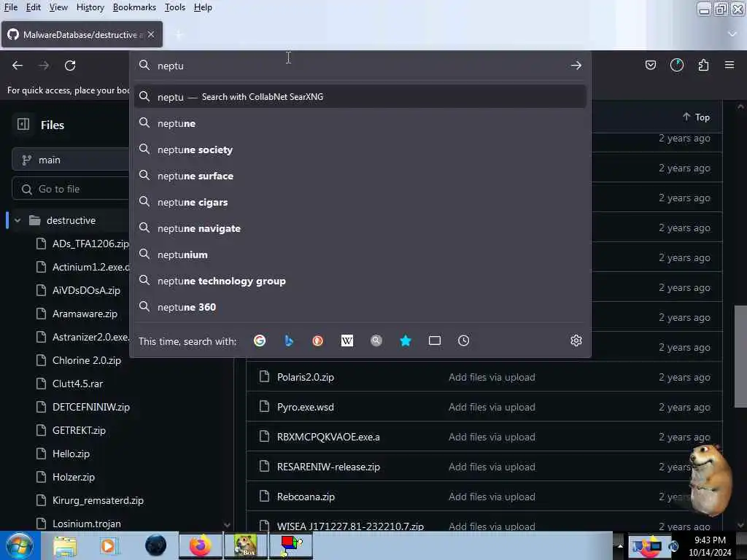
Task: Select Kirurg_remsaterd.zip in file tree
Action: (x=98, y=500)
